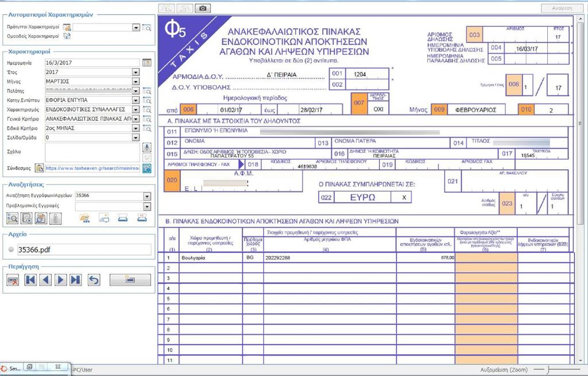Click the '16/03/17' submission date on form
The image size is (588, 376).
click(x=527, y=49)
